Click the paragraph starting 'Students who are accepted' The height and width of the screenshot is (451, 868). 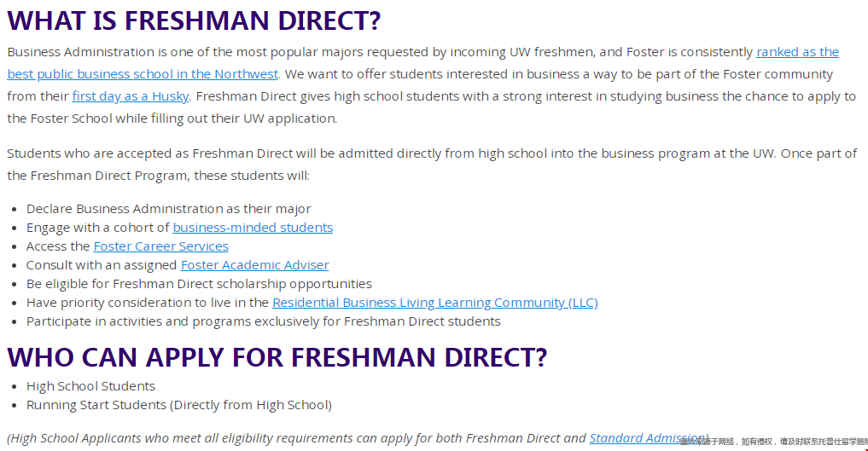[x=432, y=165]
